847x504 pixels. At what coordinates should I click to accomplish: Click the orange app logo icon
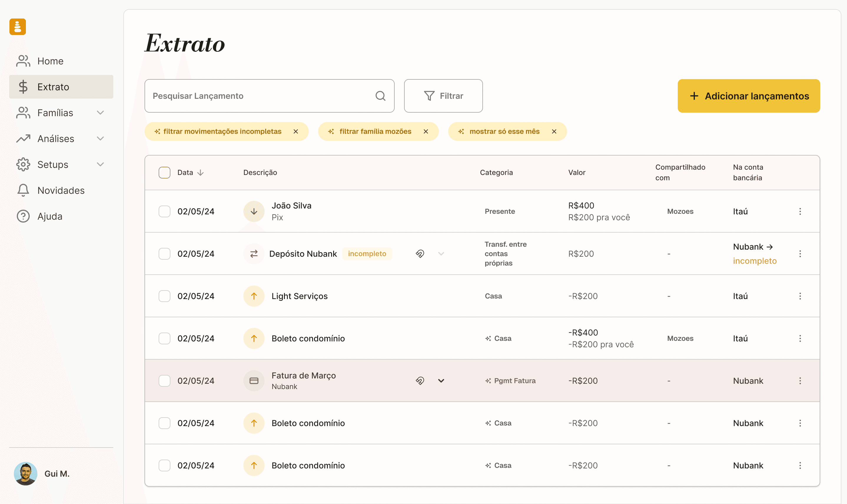pos(18,26)
